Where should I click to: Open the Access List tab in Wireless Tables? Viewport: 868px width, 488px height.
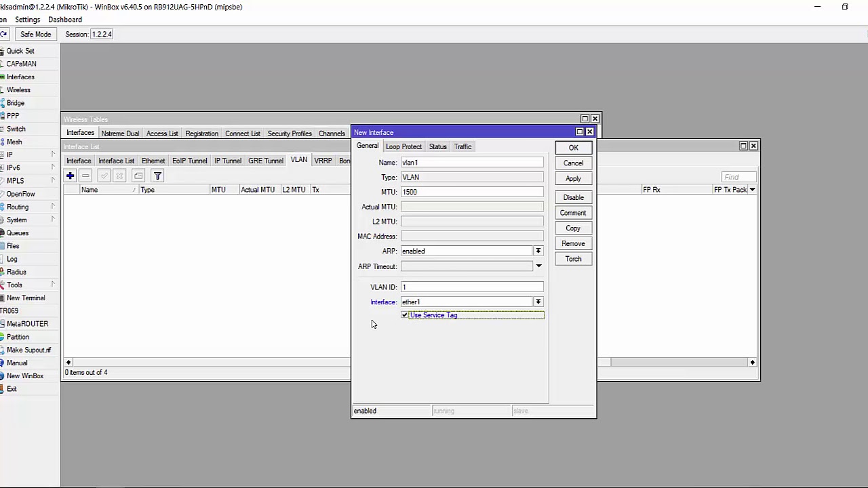162,134
